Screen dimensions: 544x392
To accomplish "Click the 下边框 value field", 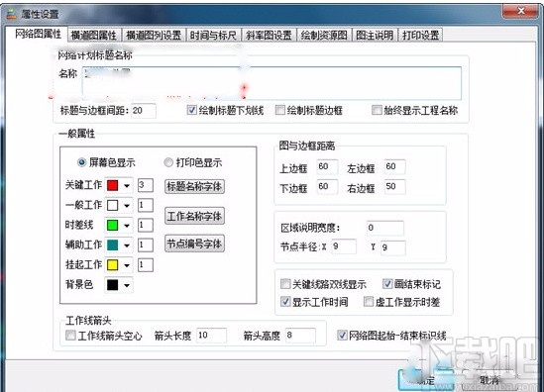I will click(x=327, y=187).
